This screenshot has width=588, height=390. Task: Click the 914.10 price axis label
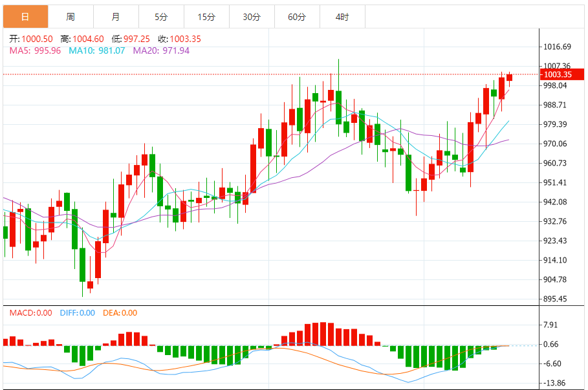tap(555, 260)
